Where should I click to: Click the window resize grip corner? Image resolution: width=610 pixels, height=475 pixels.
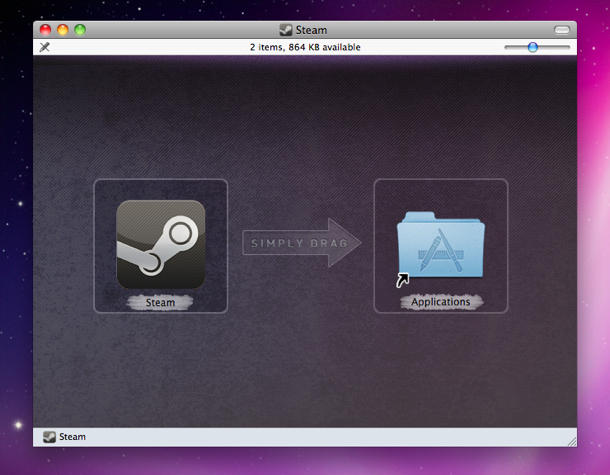coord(571,440)
